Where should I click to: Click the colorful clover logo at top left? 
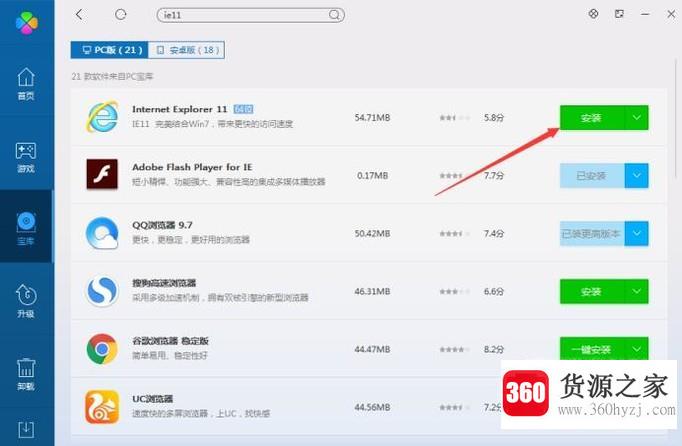27,23
